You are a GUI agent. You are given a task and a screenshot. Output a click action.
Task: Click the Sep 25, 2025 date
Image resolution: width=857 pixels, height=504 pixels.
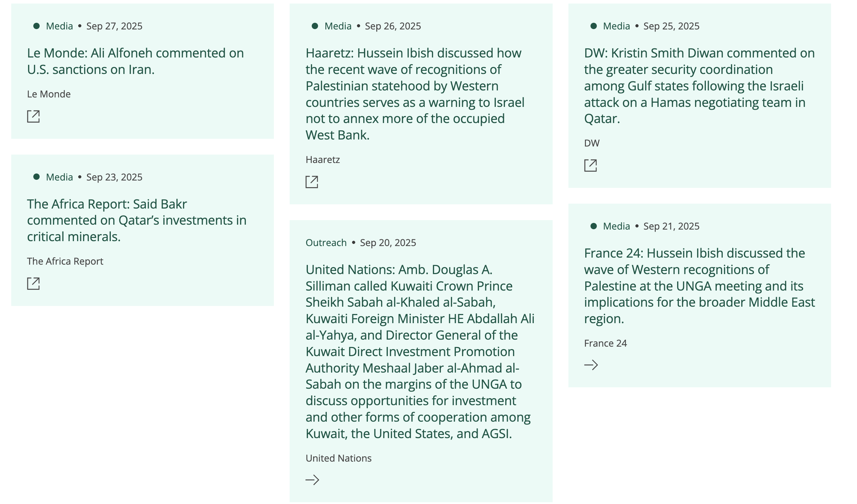(x=671, y=26)
